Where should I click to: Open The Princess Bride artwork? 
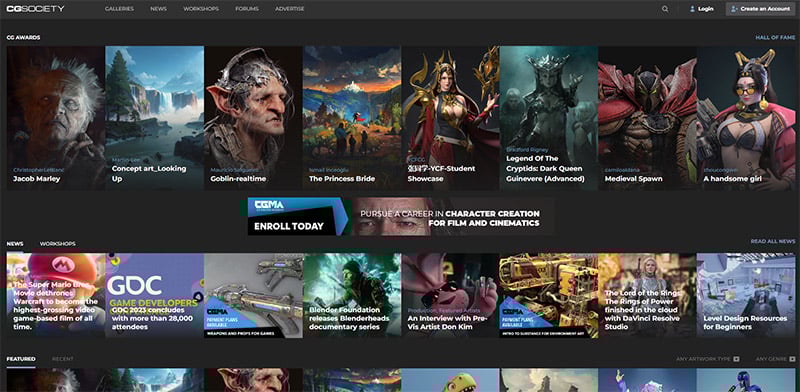(352, 118)
